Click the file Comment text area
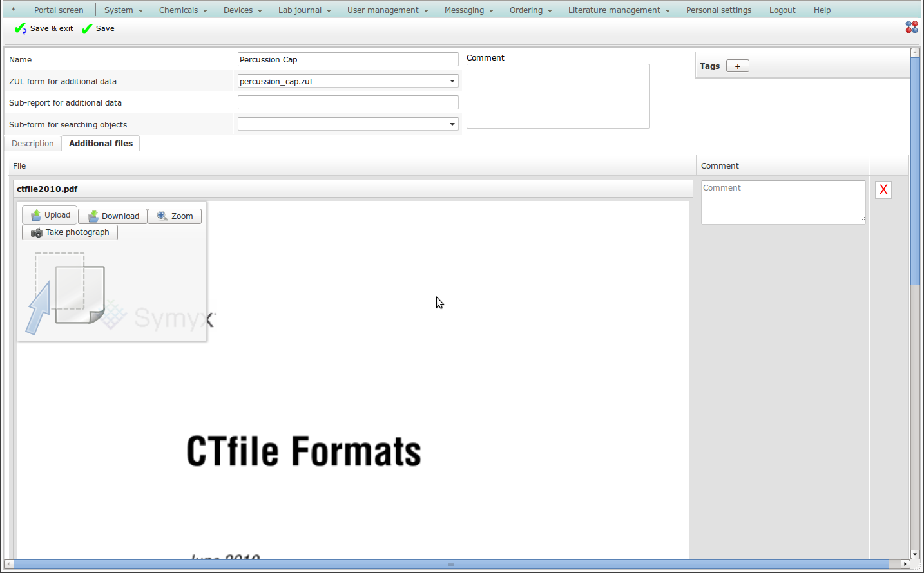 coord(782,202)
